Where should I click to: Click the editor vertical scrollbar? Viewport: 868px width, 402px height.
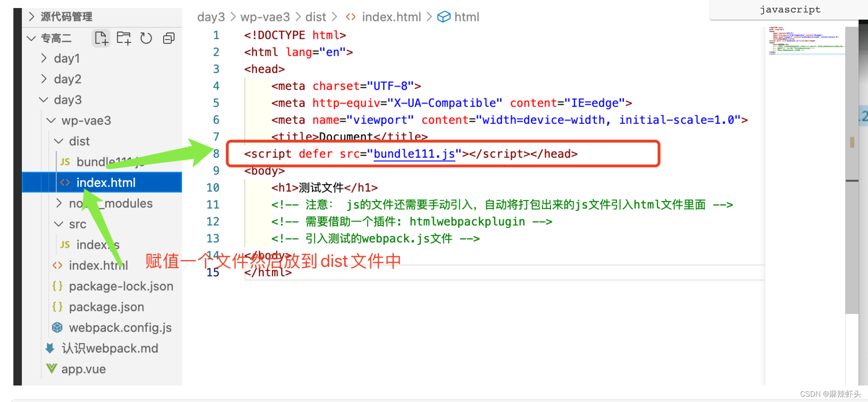point(851,170)
